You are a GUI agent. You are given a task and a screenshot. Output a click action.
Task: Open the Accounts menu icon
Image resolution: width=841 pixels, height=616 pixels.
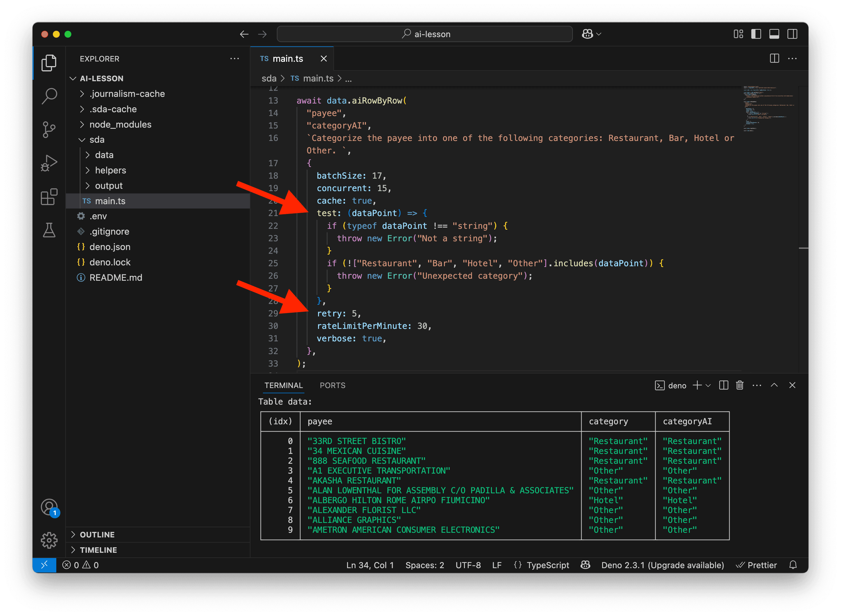(49, 507)
